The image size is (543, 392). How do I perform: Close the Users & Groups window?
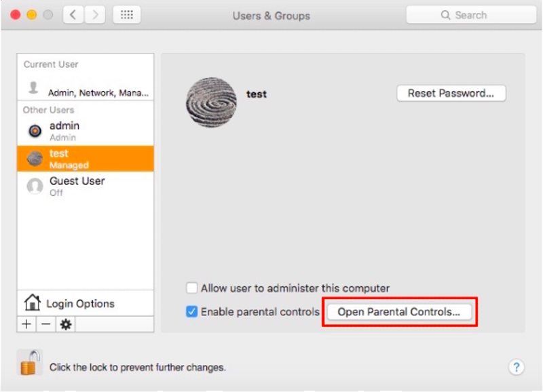coord(15,15)
